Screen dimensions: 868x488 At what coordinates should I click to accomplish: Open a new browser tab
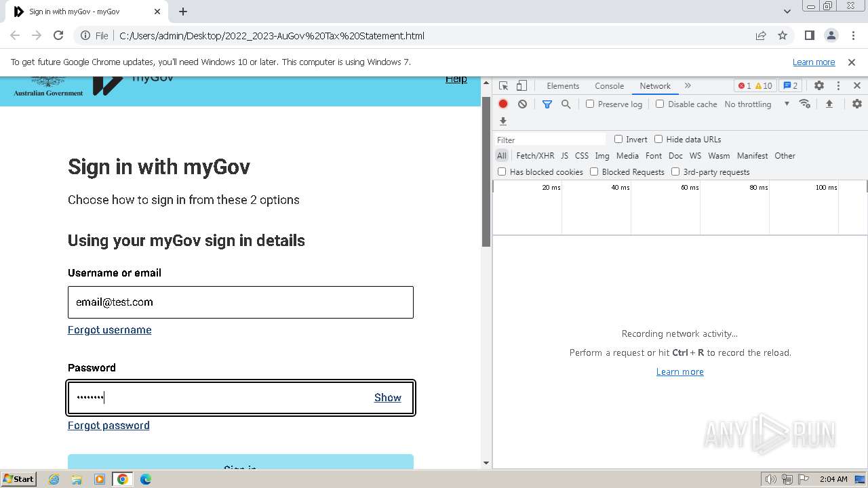(x=183, y=12)
